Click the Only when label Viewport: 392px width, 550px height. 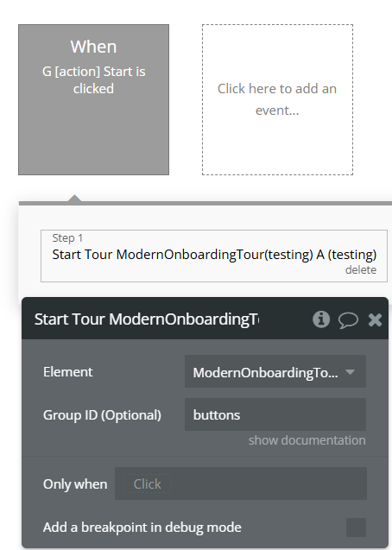tap(75, 484)
